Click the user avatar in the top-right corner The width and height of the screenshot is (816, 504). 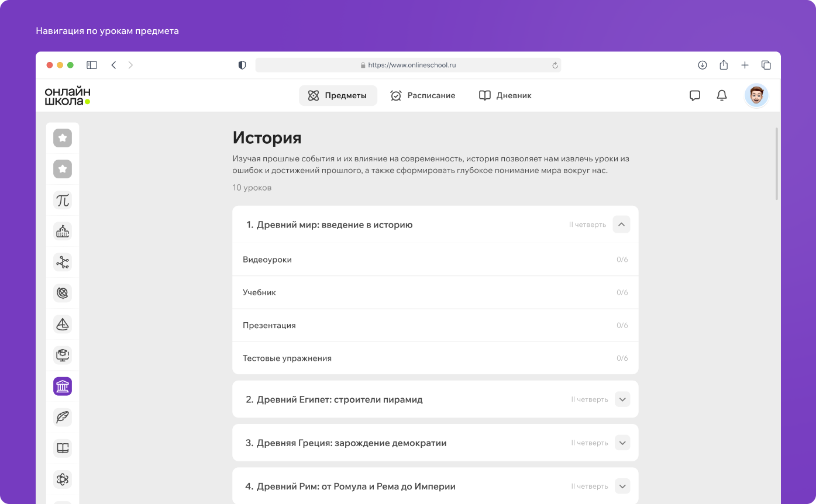point(756,95)
